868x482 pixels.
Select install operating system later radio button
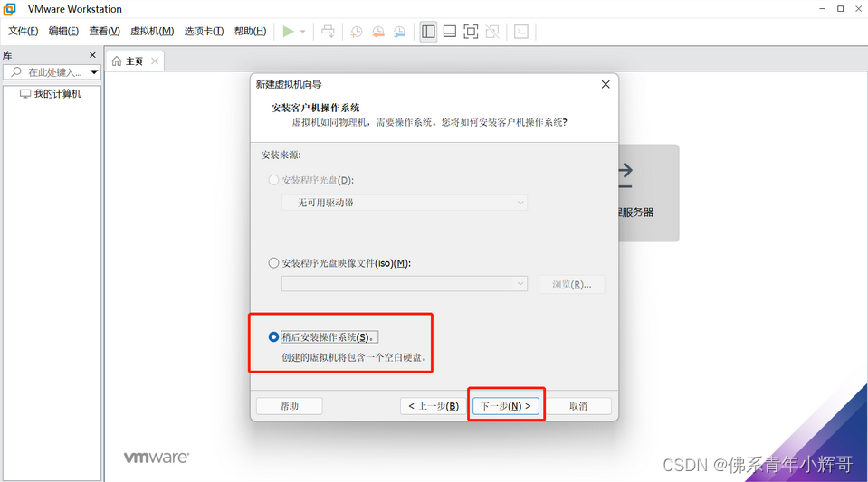click(x=273, y=337)
